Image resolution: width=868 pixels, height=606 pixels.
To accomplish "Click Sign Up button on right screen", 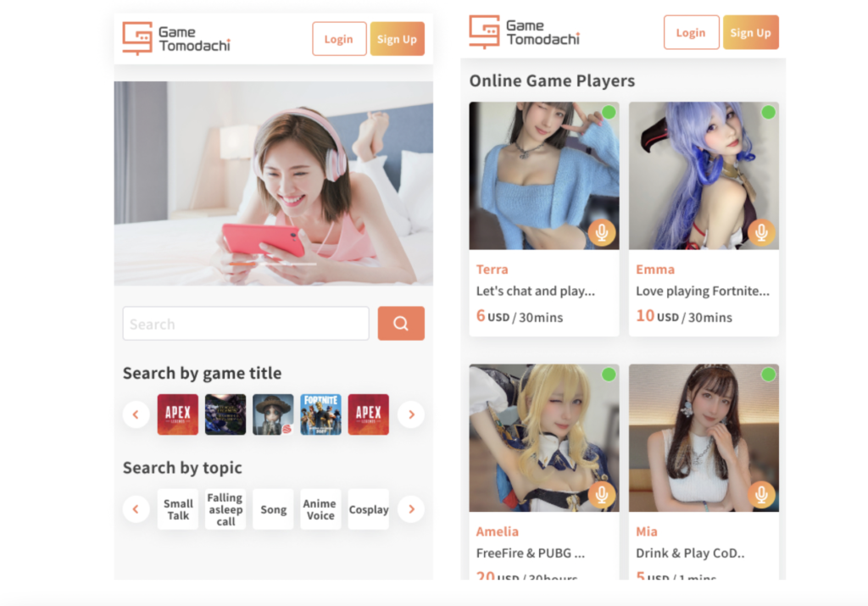I will (x=751, y=33).
